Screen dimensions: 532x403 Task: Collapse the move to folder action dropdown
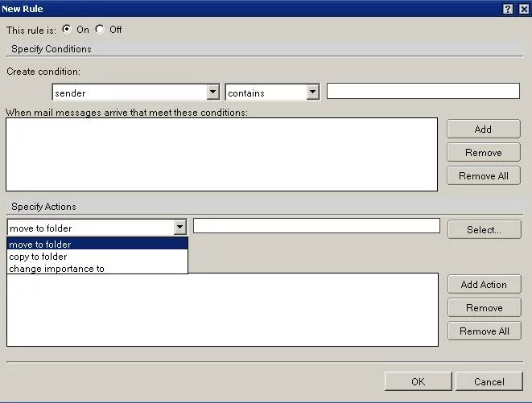coord(180,228)
